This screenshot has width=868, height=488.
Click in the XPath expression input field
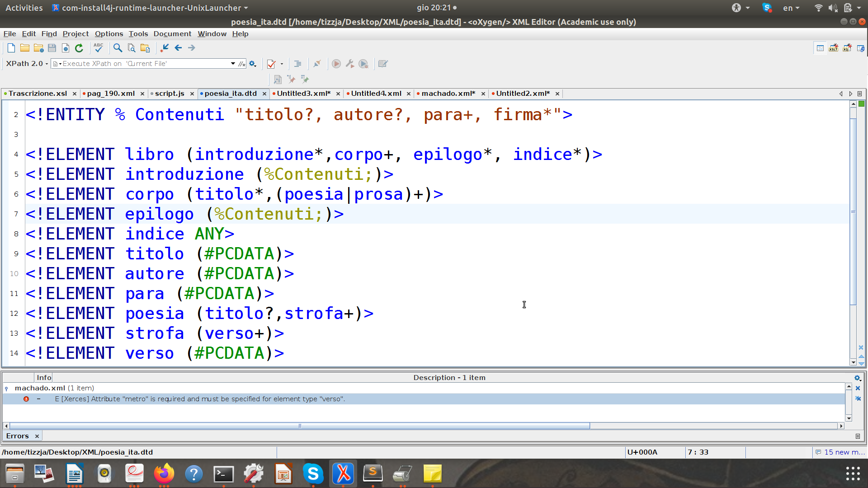tap(145, 64)
